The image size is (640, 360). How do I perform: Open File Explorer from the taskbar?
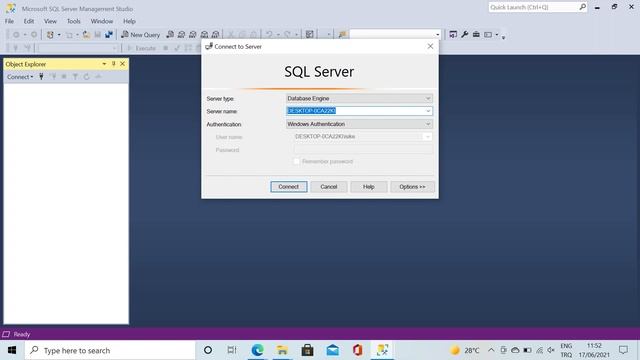point(282,350)
